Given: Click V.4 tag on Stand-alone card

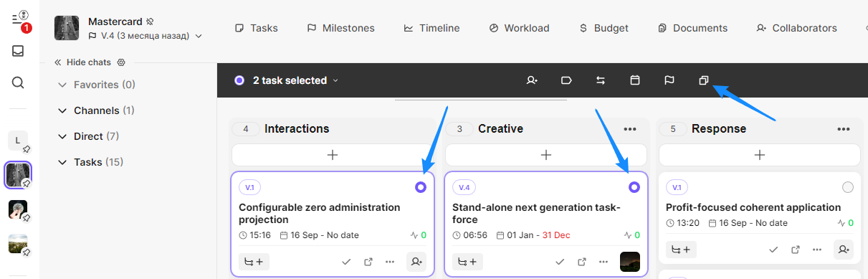Looking at the screenshot, I should coord(464,187).
